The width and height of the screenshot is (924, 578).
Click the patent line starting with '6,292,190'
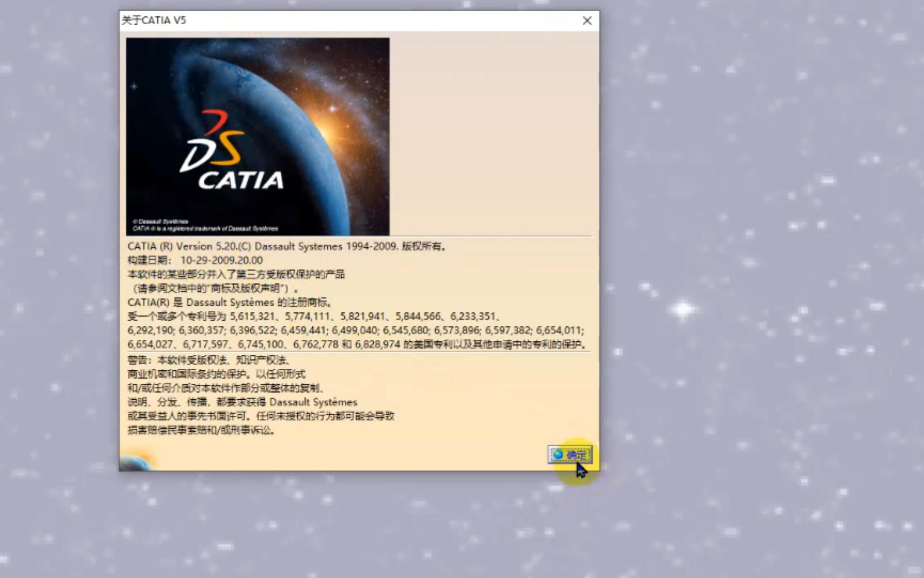356,330
